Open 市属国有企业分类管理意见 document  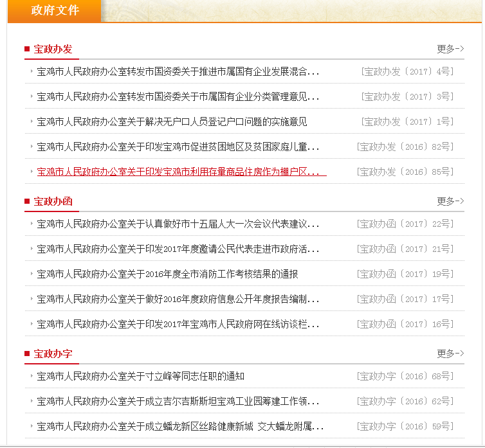pyautogui.click(x=178, y=96)
